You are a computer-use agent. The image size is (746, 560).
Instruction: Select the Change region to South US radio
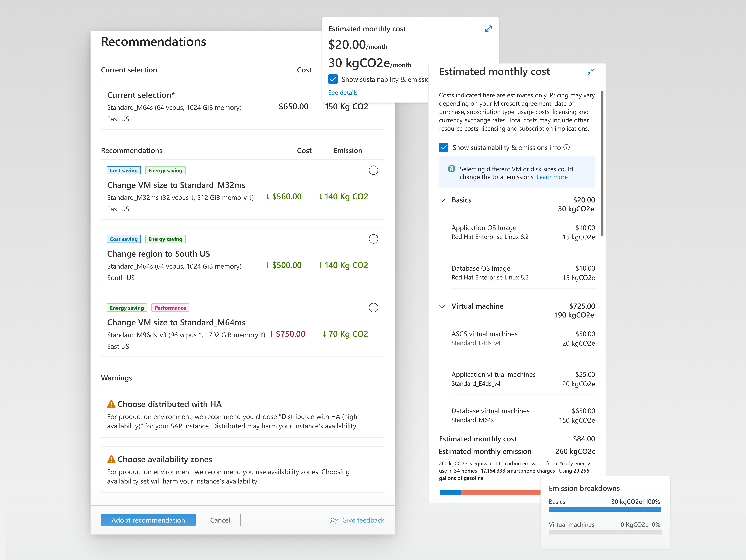[373, 239]
